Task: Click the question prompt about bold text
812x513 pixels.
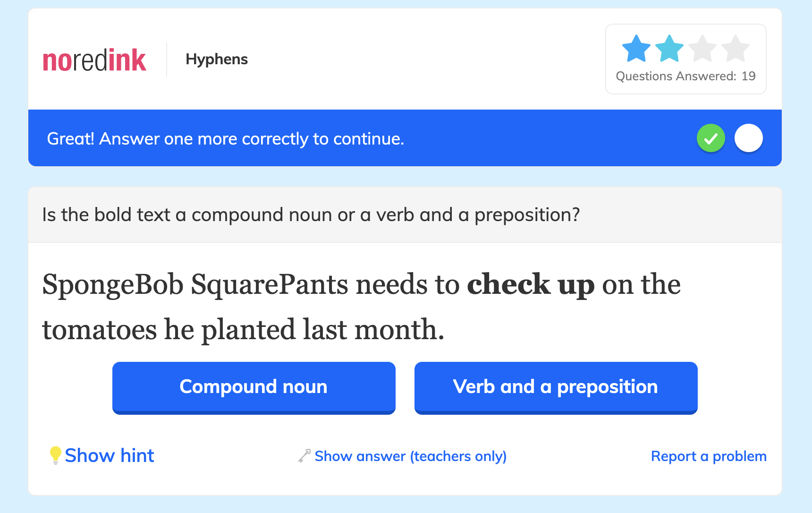Action: [x=311, y=215]
